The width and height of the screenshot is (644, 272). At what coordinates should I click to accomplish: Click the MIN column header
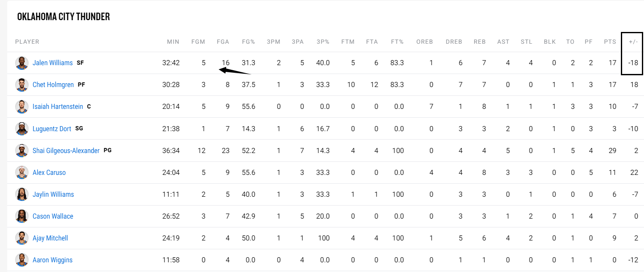click(173, 42)
